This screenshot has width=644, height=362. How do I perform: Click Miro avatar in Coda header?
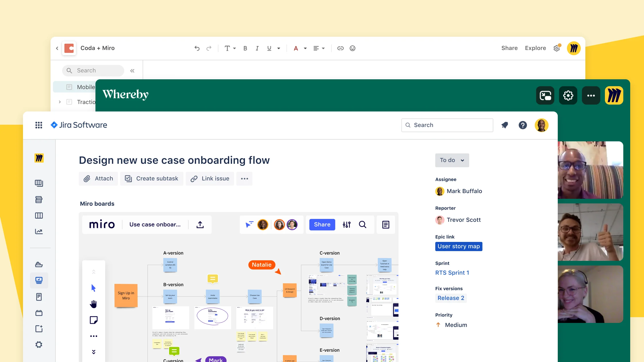(574, 48)
